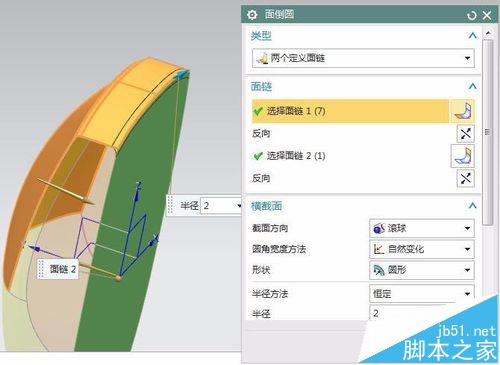500x365 pixels.
Task: Collapse the 类型 section
Action: pyautogui.click(x=472, y=35)
